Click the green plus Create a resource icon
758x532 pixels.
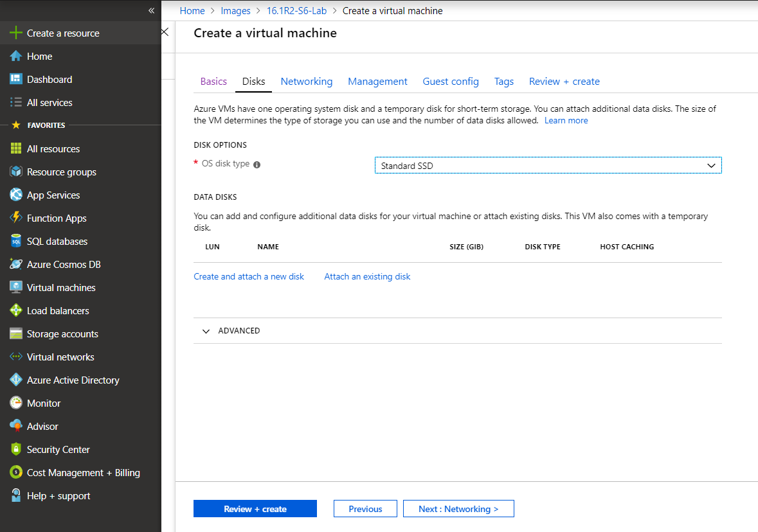click(x=16, y=33)
